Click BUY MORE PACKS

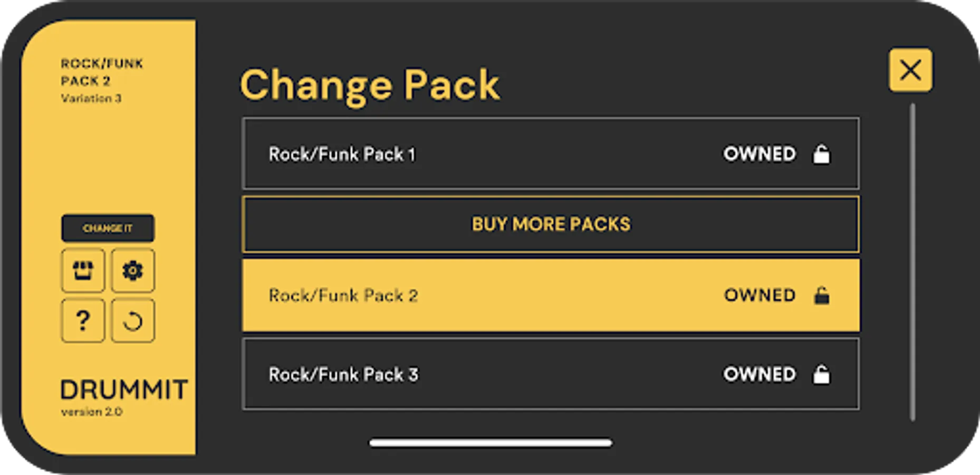pyautogui.click(x=551, y=224)
